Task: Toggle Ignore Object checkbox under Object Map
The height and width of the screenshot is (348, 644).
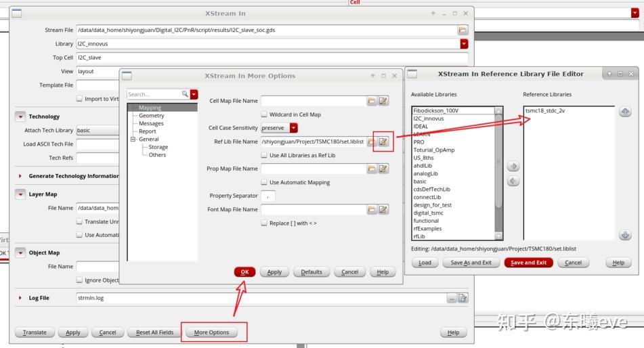Action: [x=79, y=280]
